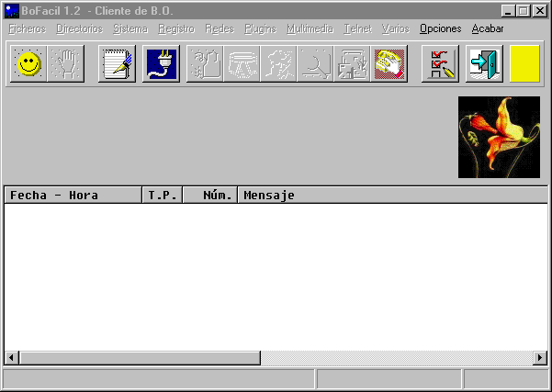Click the yellow square color indicator
Image resolution: width=552 pixels, height=392 pixels.
tap(525, 64)
